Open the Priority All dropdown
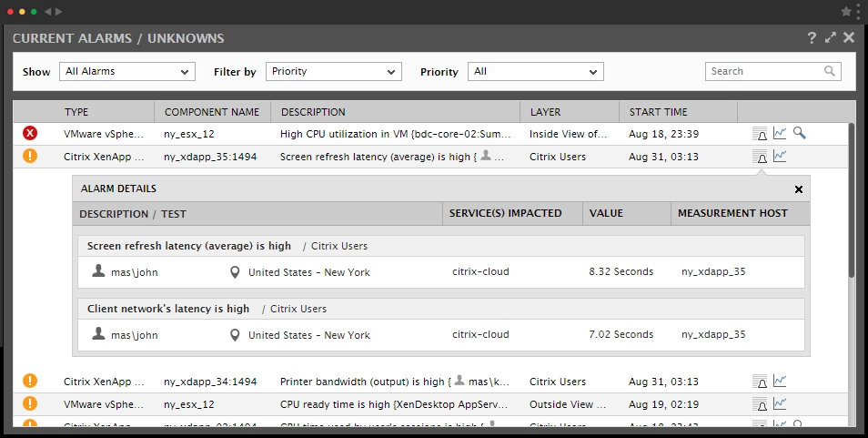Screen dimensions: 868x438 [x=536, y=71]
